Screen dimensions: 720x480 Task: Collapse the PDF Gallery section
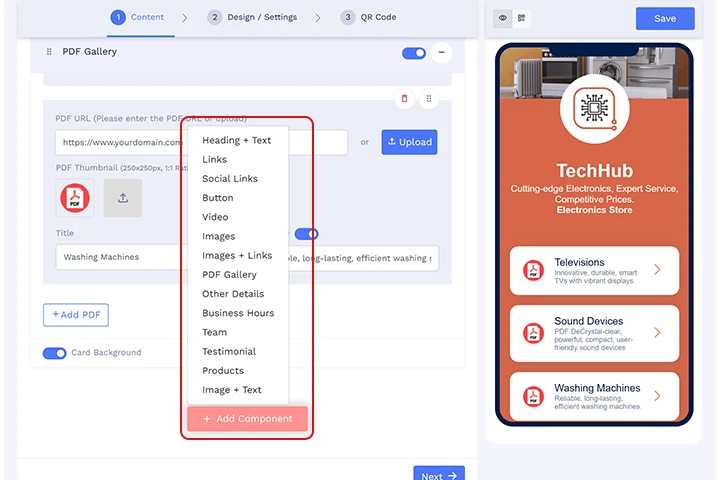click(x=441, y=52)
